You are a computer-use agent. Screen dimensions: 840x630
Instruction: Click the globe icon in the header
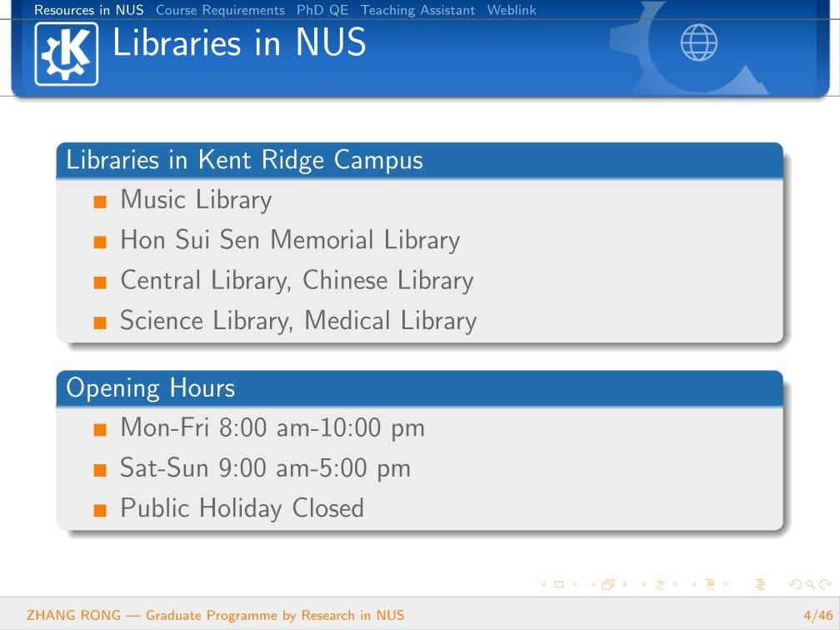click(x=698, y=42)
